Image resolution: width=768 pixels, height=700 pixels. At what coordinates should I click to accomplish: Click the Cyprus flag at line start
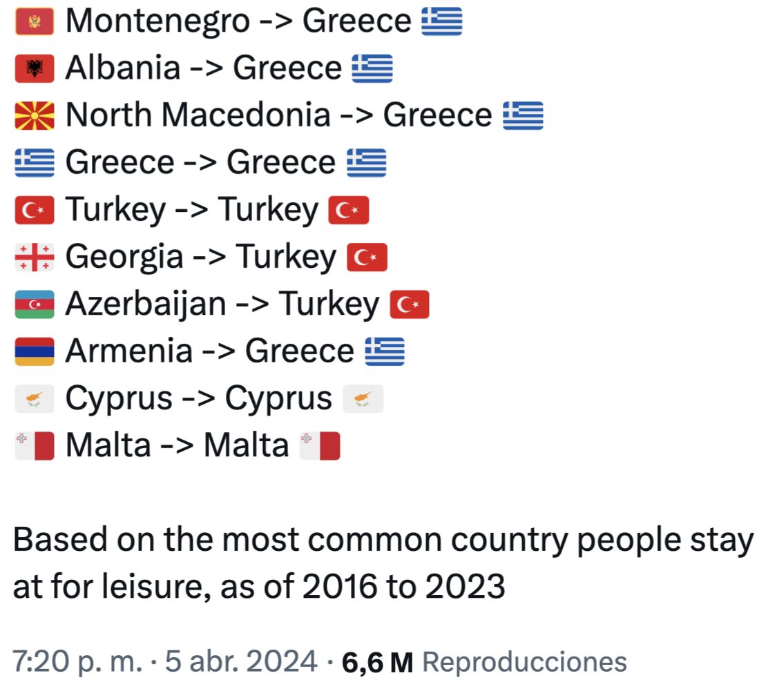pyautogui.click(x=34, y=398)
